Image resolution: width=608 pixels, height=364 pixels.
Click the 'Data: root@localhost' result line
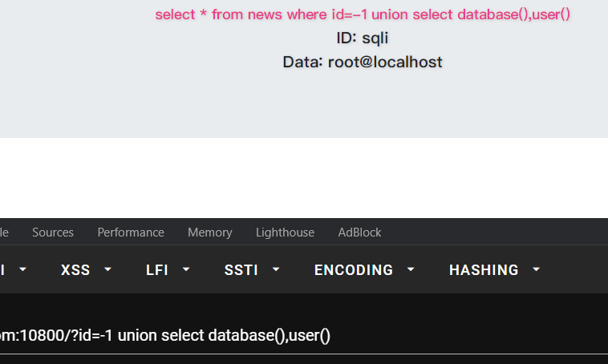[x=363, y=62]
